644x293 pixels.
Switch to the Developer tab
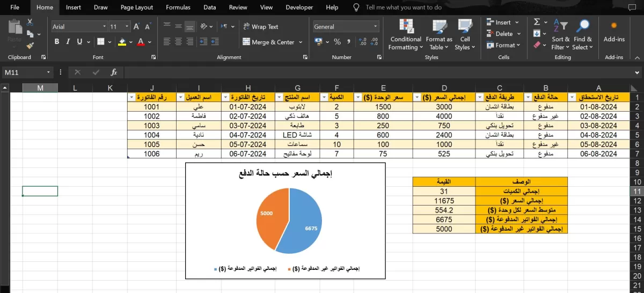click(299, 8)
